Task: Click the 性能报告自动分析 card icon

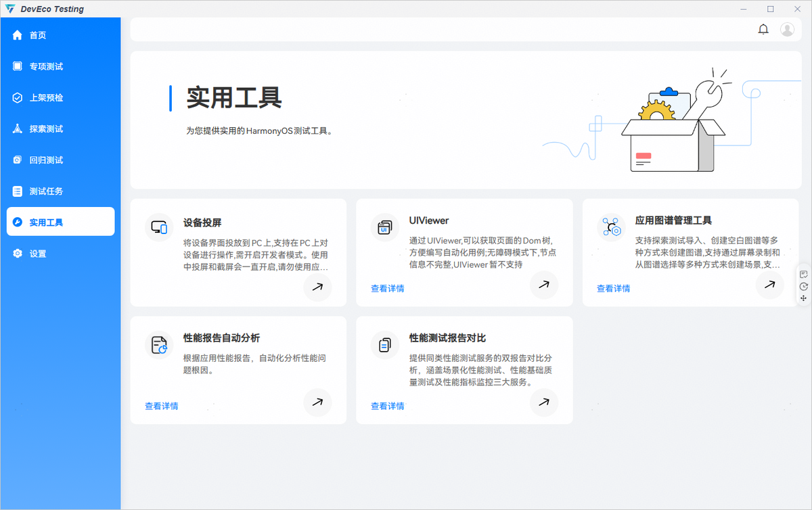Action: pyautogui.click(x=159, y=345)
